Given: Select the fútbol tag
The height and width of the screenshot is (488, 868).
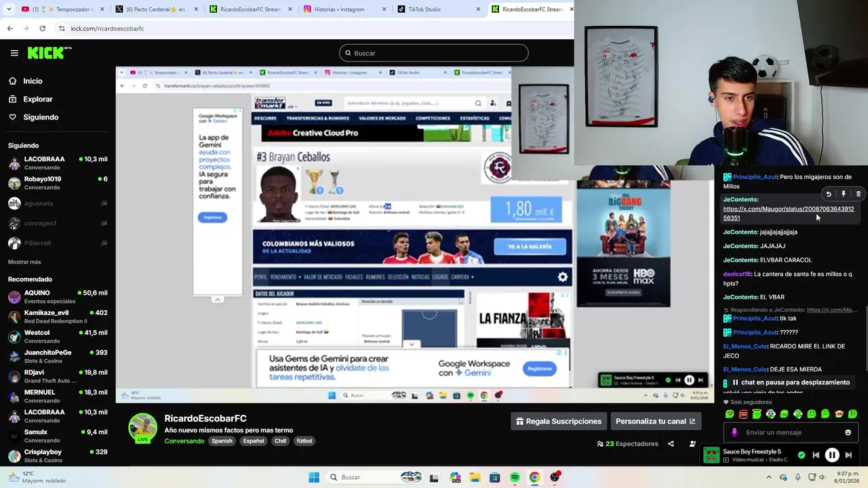Looking at the screenshot, I should click(304, 441).
